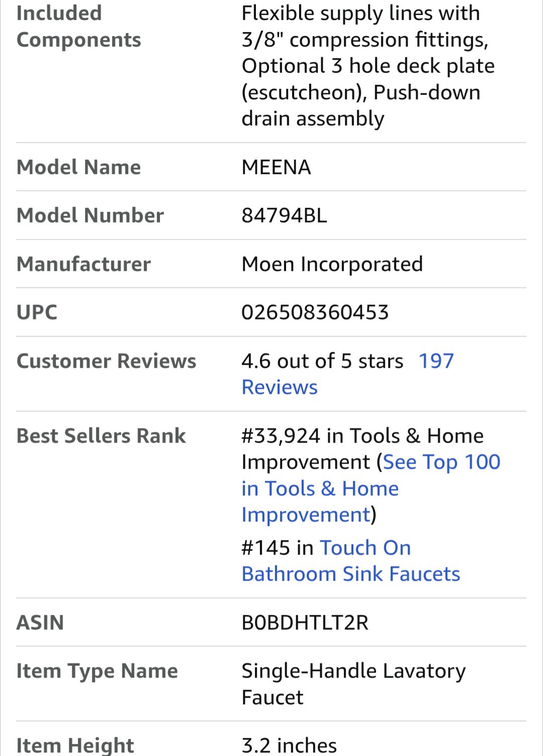Click the Moen Incorporated manufacturer value
This screenshot has height=756, width=543.
coord(332,264)
